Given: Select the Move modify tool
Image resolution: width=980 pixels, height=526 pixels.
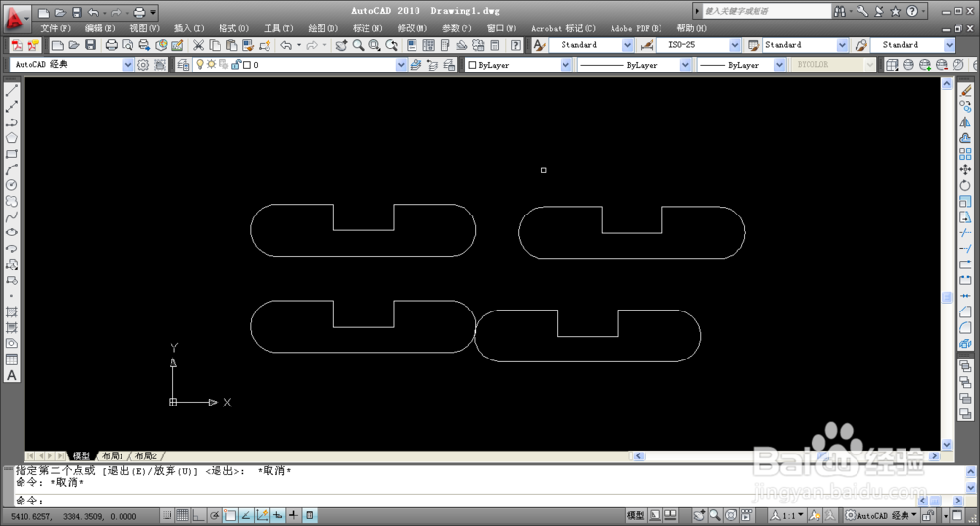Looking at the screenshot, I should tap(965, 169).
